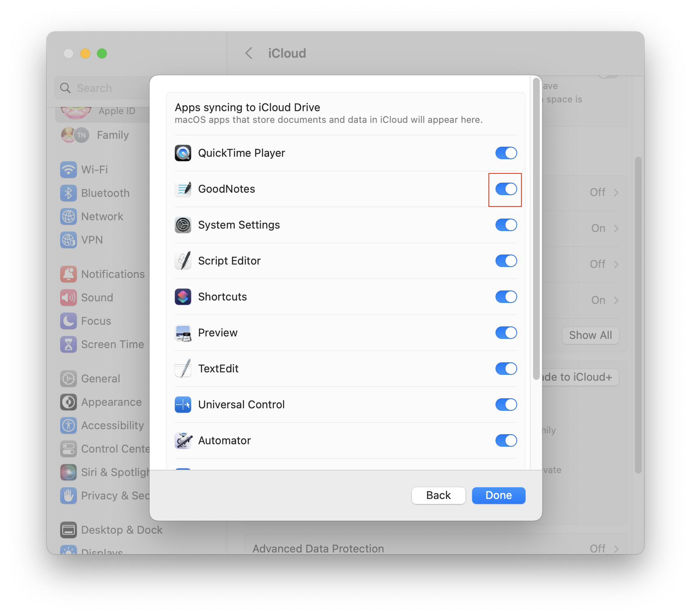Screen dimensions: 691x616
Task: Click the GoodNotes app icon
Action: (x=183, y=189)
